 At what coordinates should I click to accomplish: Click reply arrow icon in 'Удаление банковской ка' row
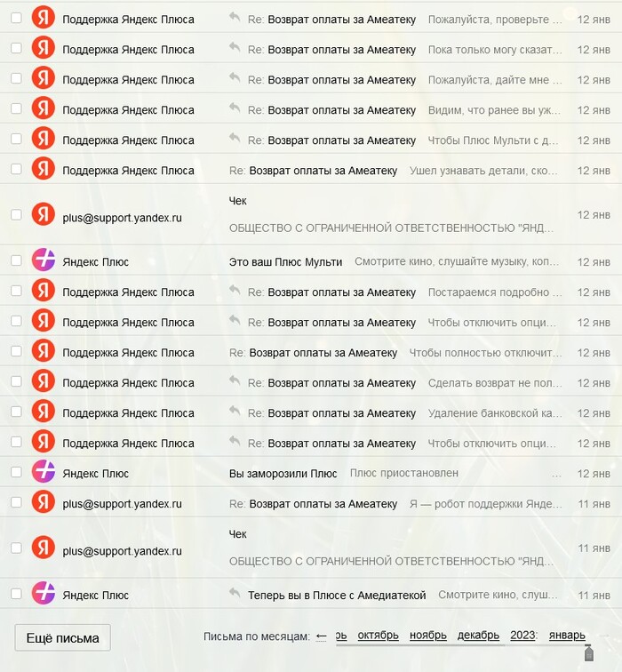235,411
